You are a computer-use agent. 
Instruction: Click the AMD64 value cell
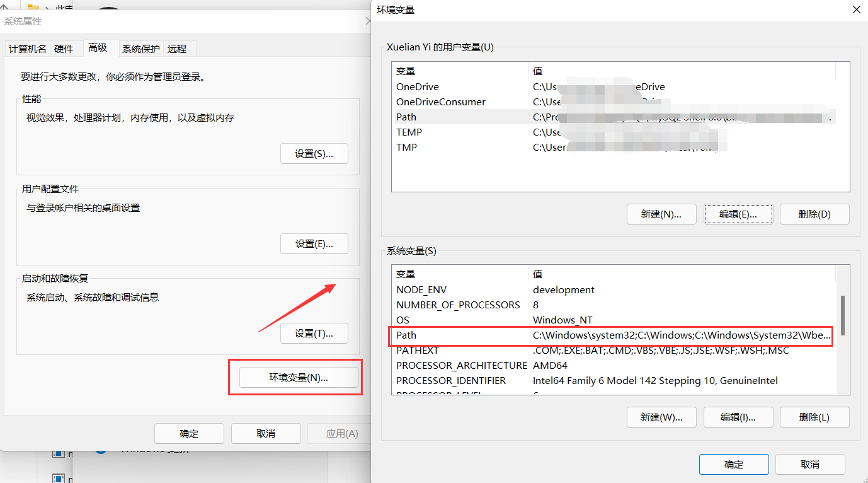550,366
